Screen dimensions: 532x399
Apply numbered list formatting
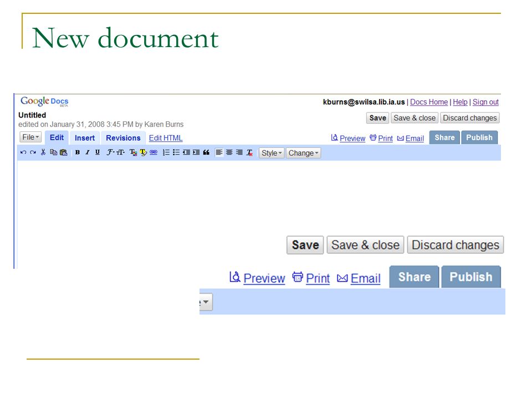pos(166,152)
